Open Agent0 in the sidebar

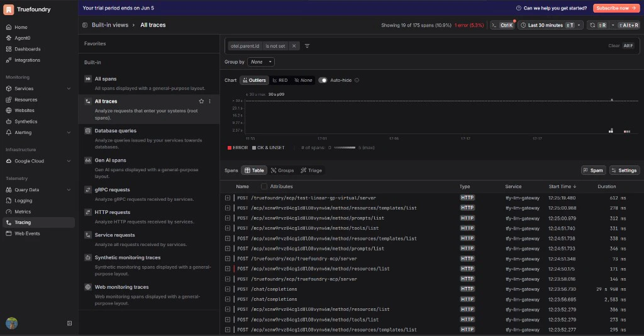click(22, 38)
